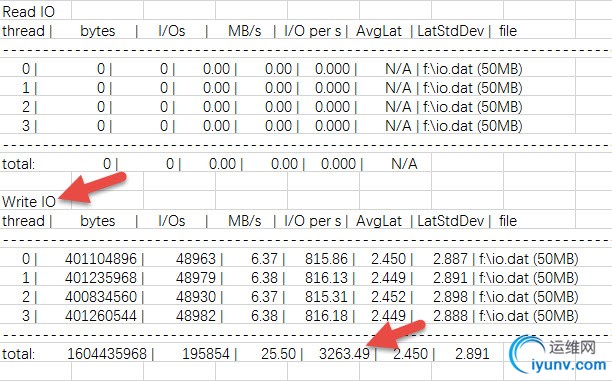Select 6.38 in Write IO thread 3 row
The image size is (612, 381).
(x=264, y=315)
